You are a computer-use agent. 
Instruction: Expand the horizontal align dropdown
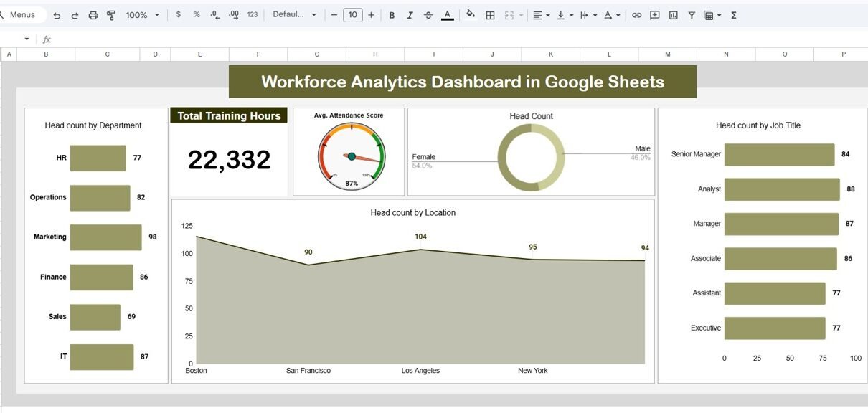click(x=542, y=15)
